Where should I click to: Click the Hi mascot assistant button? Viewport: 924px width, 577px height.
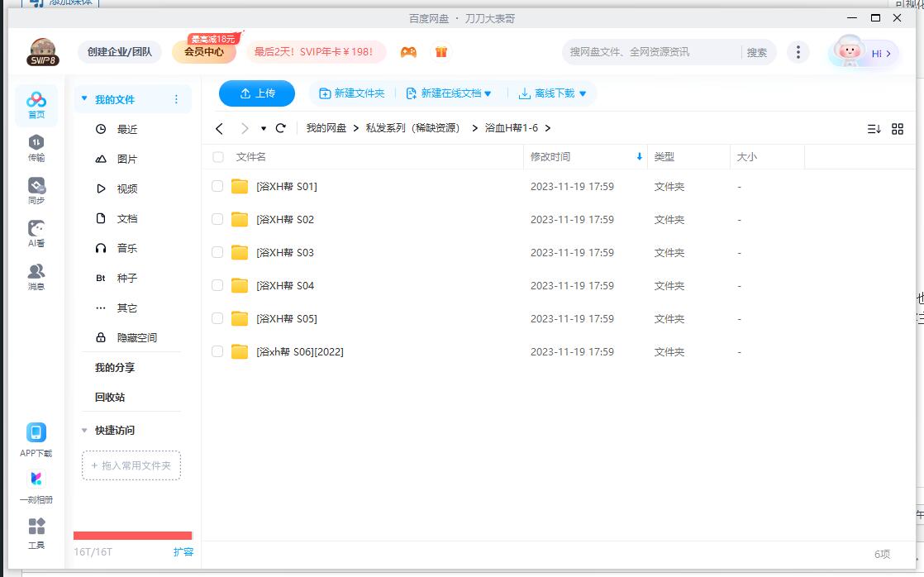(864, 52)
